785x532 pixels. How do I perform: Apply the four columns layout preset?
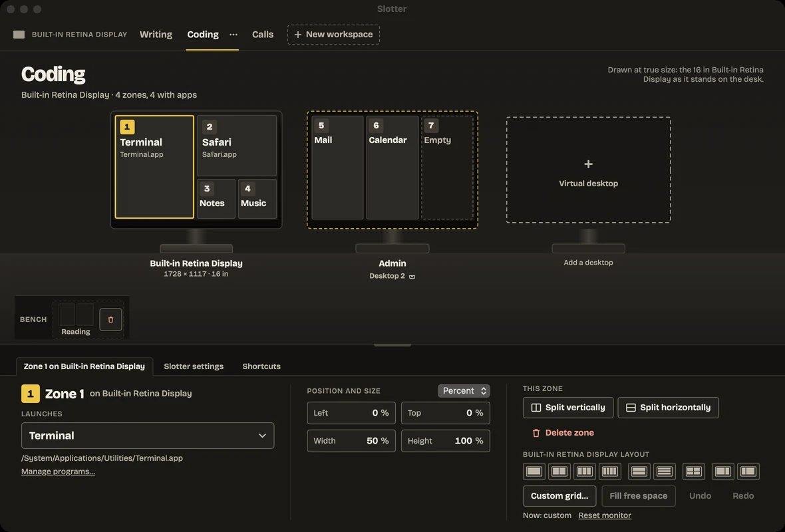pyautogui.click(x=609, y=471)
